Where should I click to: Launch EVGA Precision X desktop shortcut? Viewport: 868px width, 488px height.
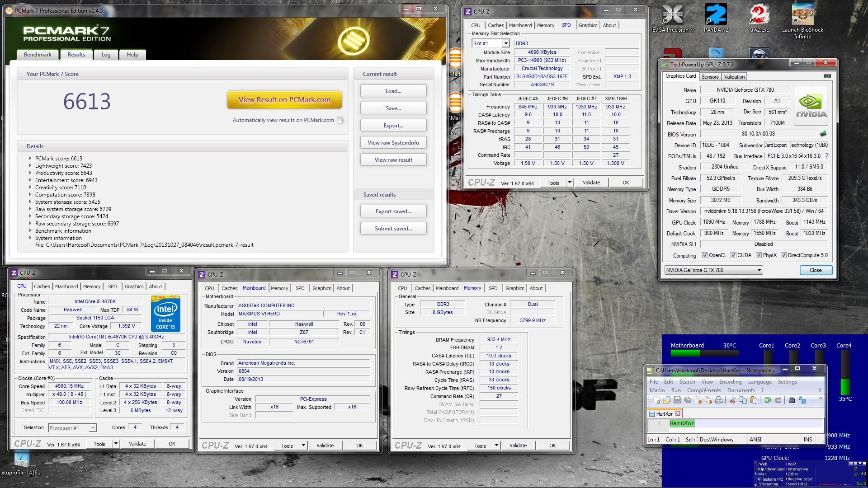tap(672, 19)
